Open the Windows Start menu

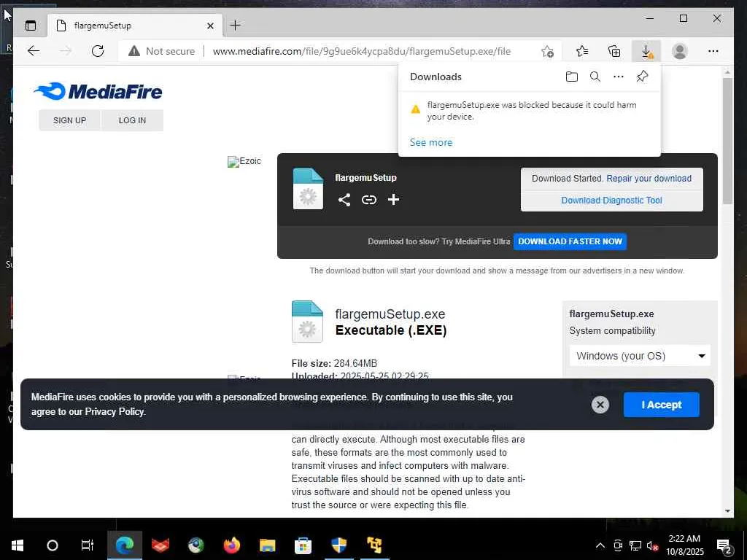click(x=18, y=545)
